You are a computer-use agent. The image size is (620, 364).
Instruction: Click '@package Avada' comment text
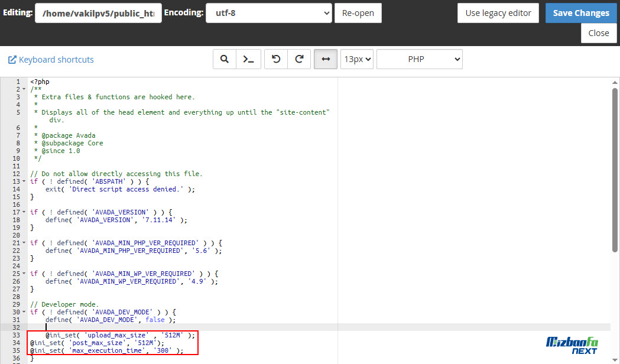69,135
